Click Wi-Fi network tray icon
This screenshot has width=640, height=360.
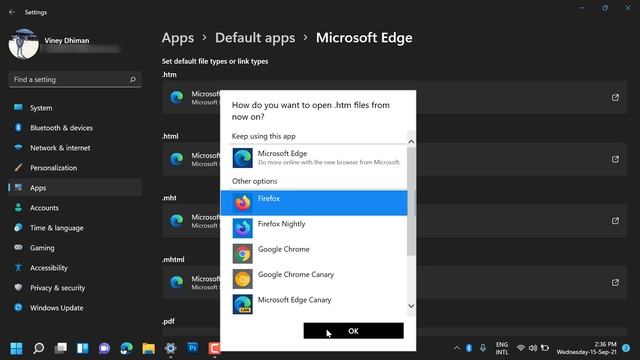click(x=520, y=348)
